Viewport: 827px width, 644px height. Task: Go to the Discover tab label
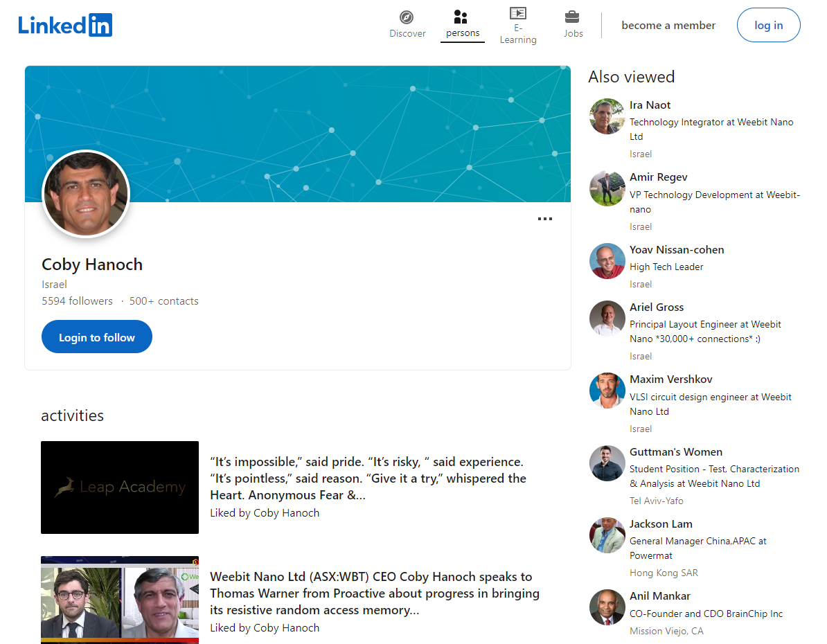click(x=407, y=33)
